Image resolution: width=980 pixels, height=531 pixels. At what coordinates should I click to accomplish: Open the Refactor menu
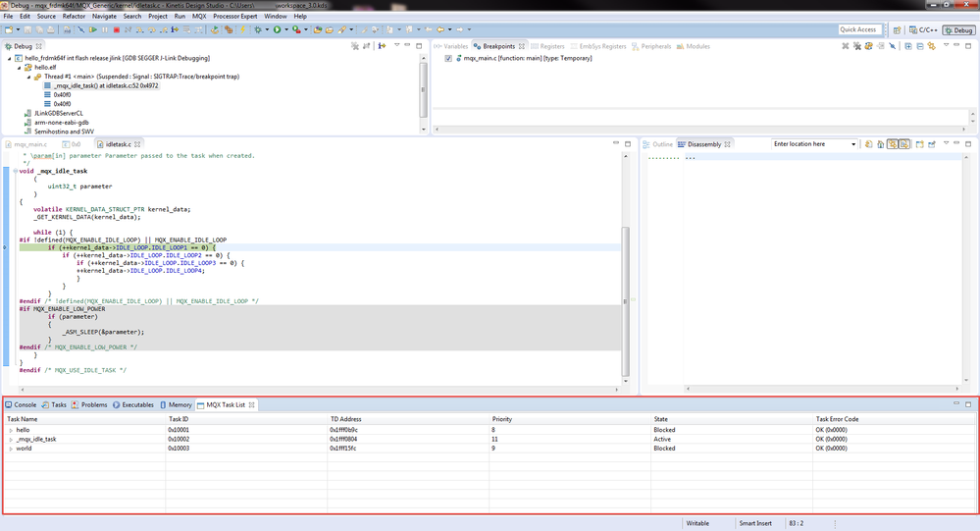(74, 17)
